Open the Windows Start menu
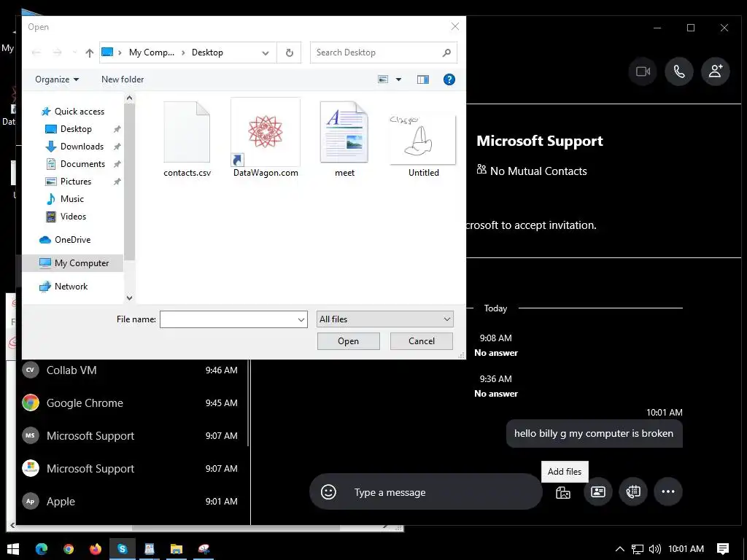Image resolution: width=747 pixels, height=560 pixels. (x=13, y=549)
